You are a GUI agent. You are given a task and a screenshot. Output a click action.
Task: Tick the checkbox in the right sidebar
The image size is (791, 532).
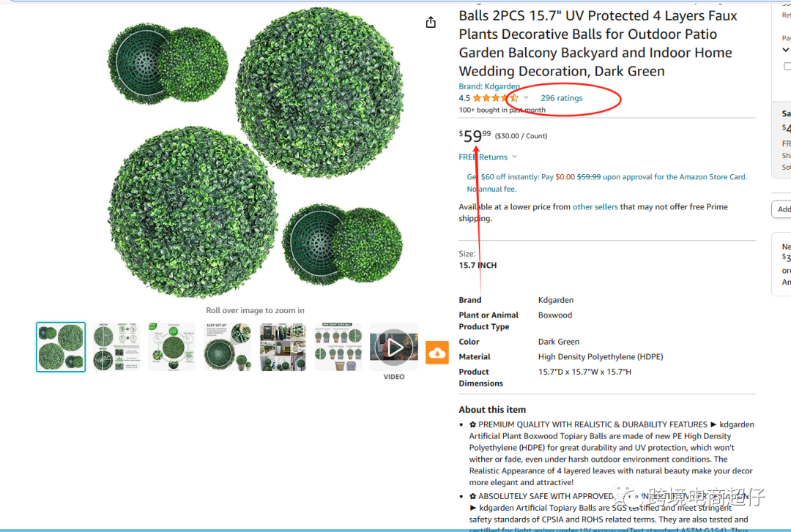[787, 67]
